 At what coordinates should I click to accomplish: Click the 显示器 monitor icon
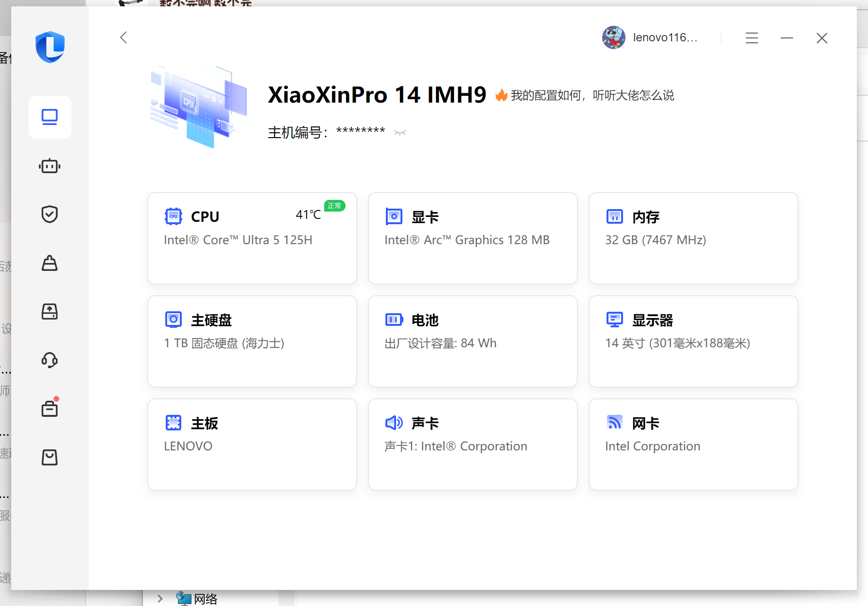pyautogui.click(x=614, y=320)
